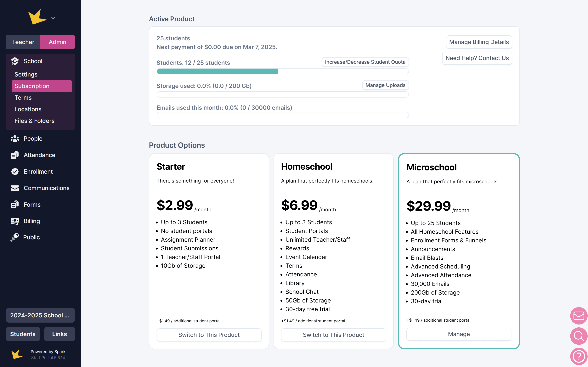Image resolution: width=588 pixels, height=367 pixels.
Task: Click the Enrollment checkmark badge icon
Action: pos(15,172)
